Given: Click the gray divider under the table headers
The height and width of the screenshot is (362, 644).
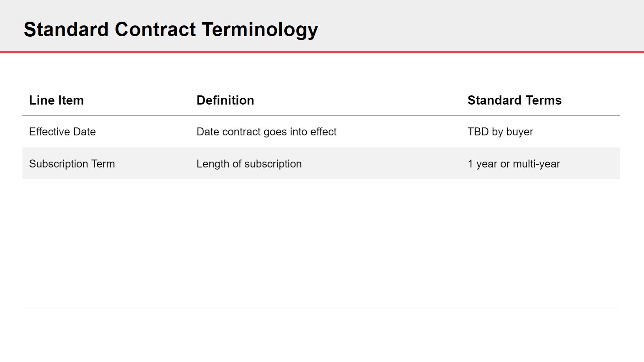Looking at the screenshot, I should [321, 115].
